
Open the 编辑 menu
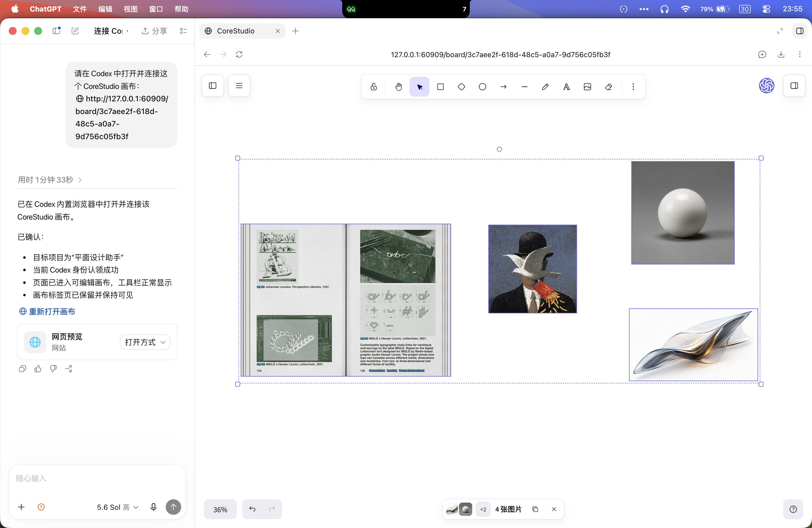(105, 9)
